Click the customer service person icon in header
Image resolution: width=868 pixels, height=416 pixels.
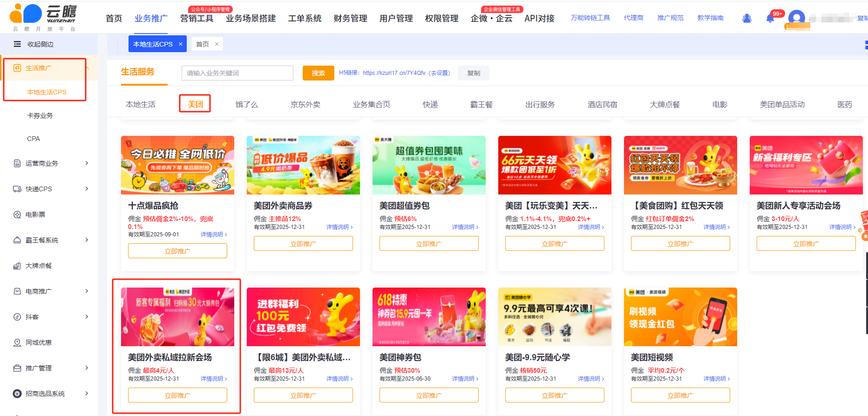747,18
